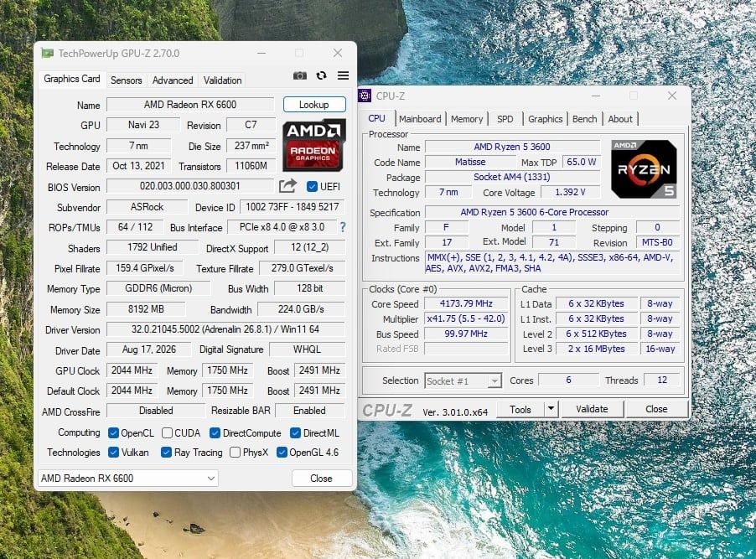The width and height of the screenshot is (756, 559).
Task: Open the Memory tab in CPU-Z
Action: click(467, 119)
